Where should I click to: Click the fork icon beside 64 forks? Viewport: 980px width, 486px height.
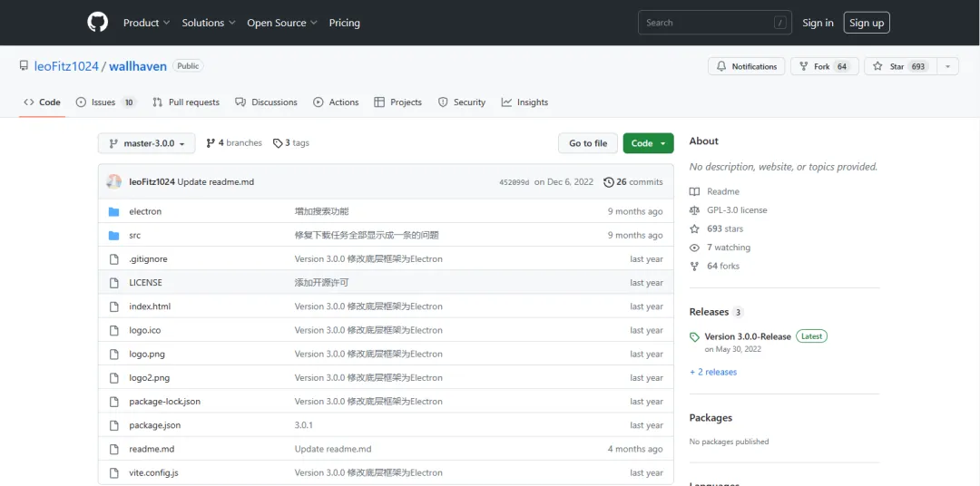(x=694, y=266)
